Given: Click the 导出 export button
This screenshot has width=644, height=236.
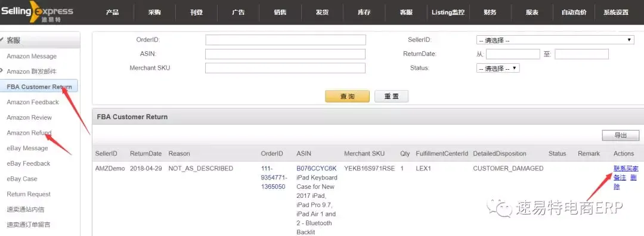Looking at the screenshot, I should [621, 135].
